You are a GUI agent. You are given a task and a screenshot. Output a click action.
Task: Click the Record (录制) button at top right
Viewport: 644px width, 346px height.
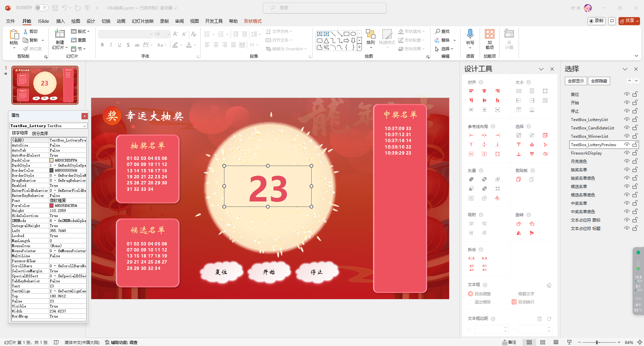point(597,21)
